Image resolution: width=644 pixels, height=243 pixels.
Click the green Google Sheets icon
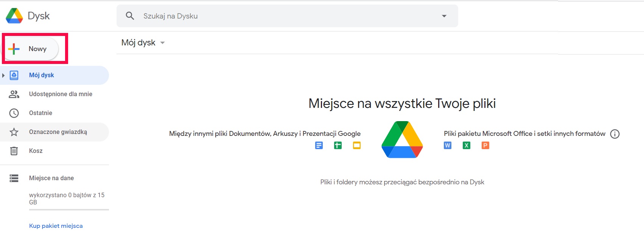point(338,145)
